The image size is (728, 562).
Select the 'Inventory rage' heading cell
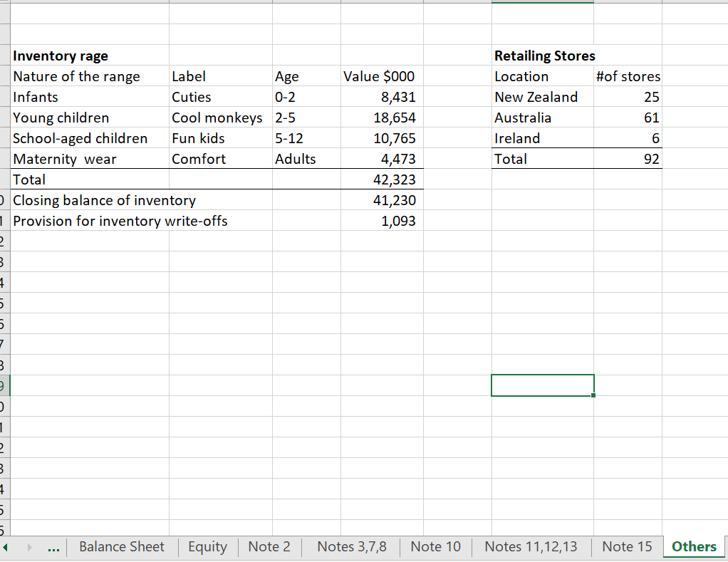click(x=90, y=56)
